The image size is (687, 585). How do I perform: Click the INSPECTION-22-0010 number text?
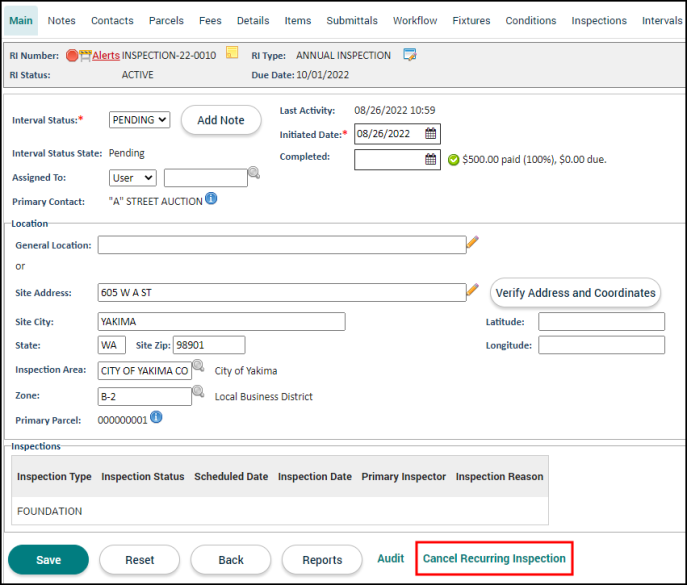tap(169, 56)
